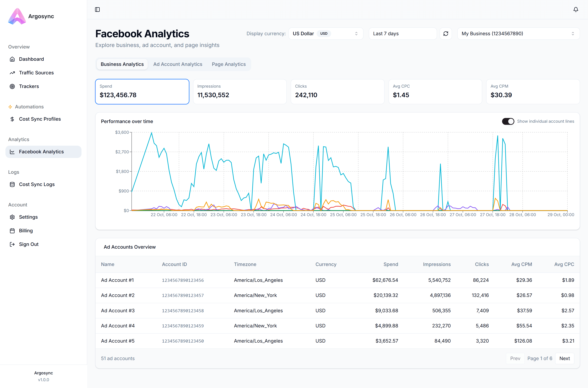Open Cost Sync Profiles
Image resolution: width=588 pixels, height=388 pixels.
point(40,119)
